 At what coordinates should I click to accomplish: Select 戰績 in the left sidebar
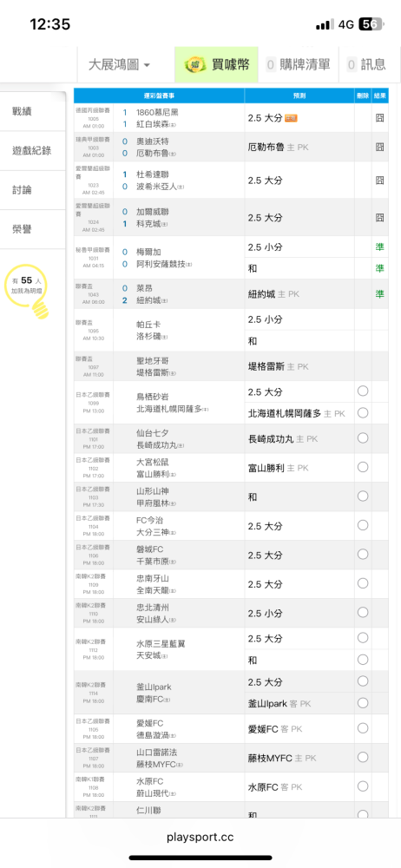pyautogui.click(x=33, y=111)
